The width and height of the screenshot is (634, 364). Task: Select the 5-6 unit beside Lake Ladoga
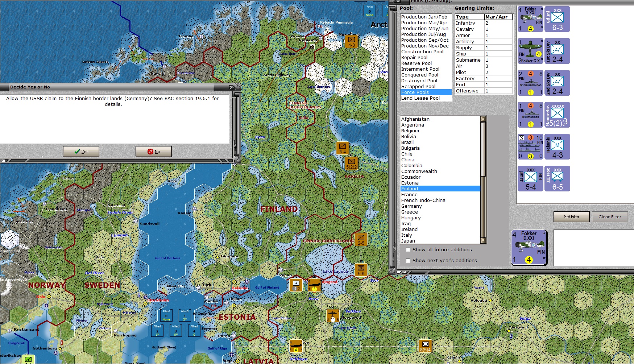click(361, 270)
